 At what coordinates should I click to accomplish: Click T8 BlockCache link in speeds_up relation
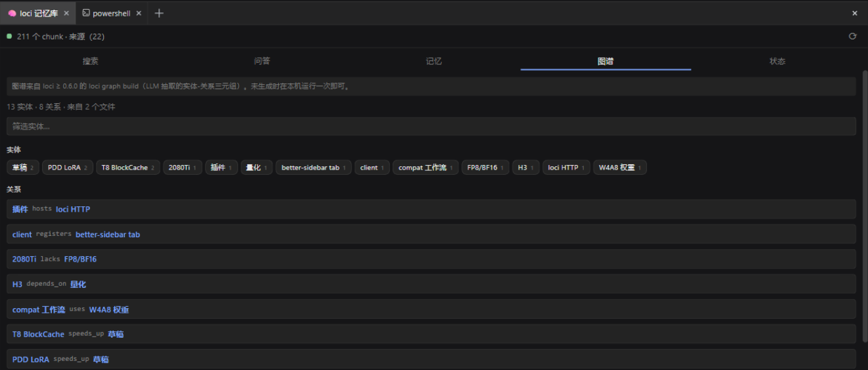(38, 334)
